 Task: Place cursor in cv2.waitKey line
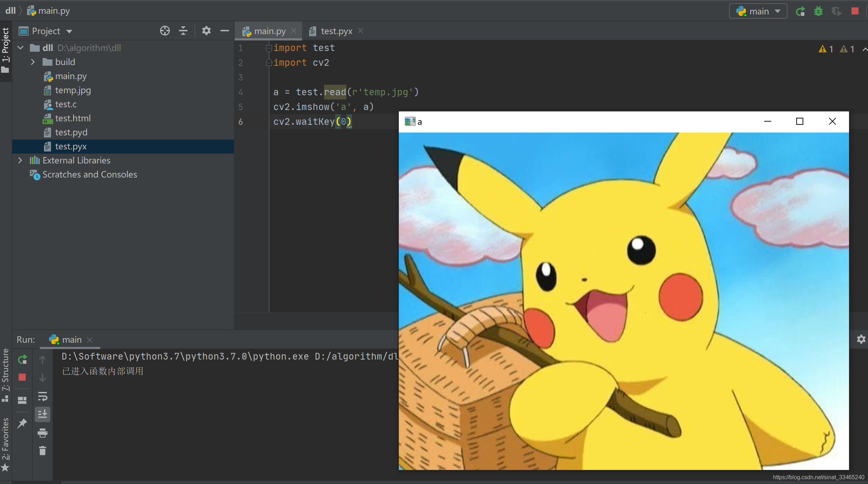coord(312,122)
